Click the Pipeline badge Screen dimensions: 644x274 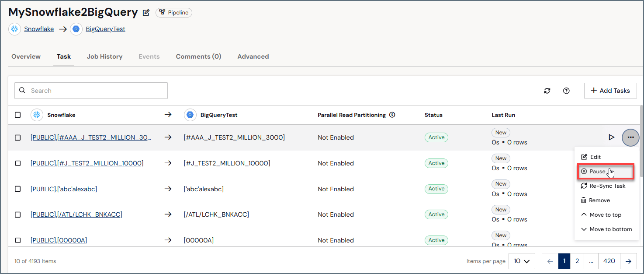174,13
